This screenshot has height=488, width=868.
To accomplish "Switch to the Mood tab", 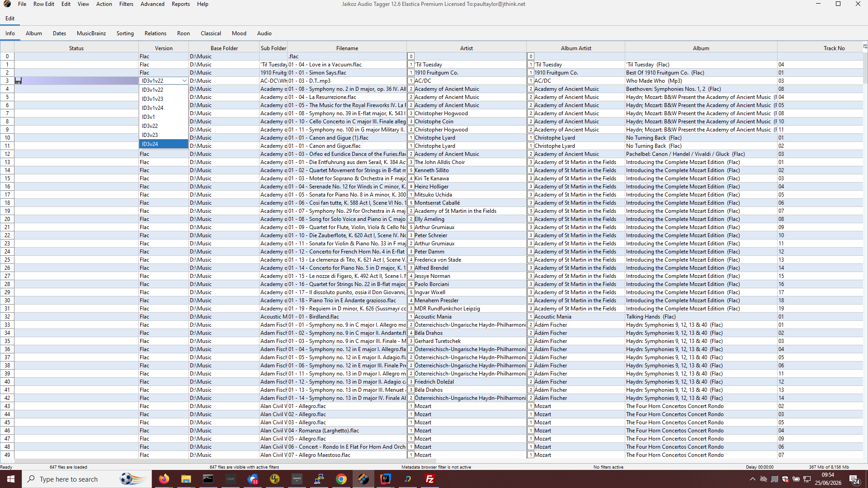I will click(239, 33).
